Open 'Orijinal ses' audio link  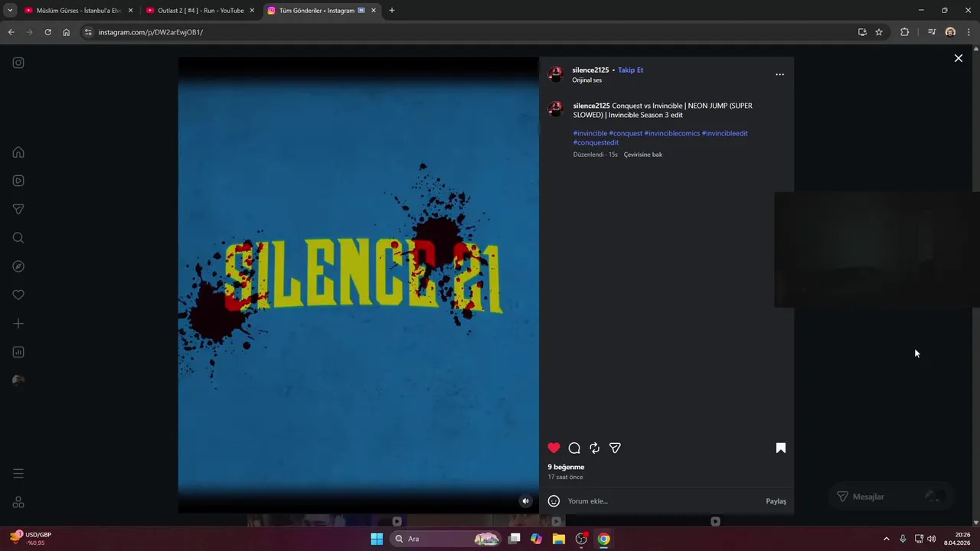click(586, 80)
